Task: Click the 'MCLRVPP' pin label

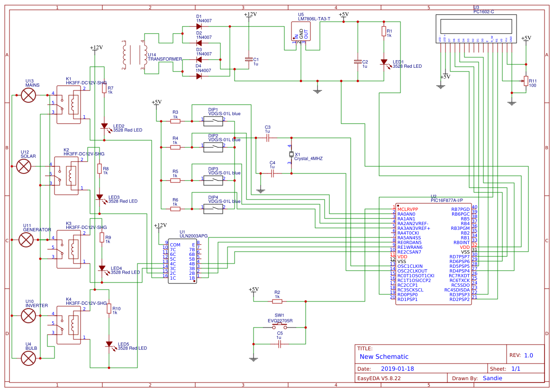Action: 408,209
